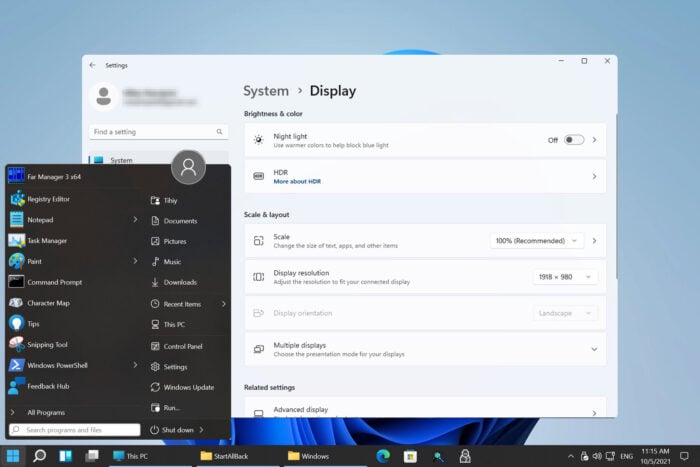
Task: Open Night light settings chevron
Action: (594, 140)
